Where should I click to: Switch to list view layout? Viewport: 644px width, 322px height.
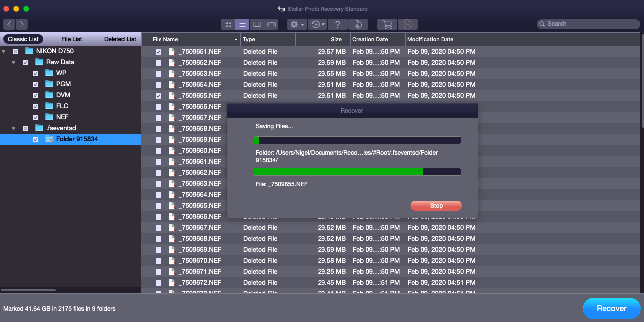click(242, 24)
